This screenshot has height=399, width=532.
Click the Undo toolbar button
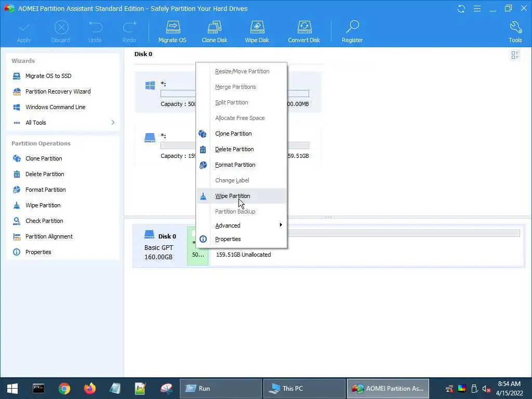95,32
